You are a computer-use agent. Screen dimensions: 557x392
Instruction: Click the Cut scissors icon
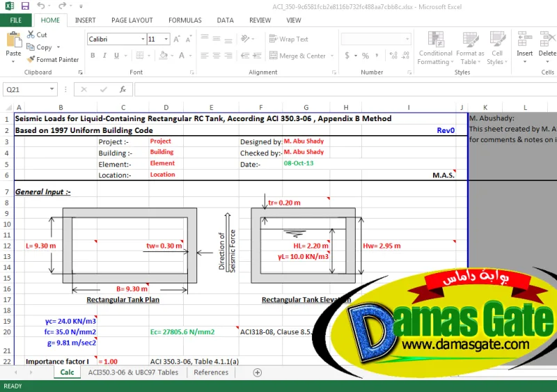31,35
